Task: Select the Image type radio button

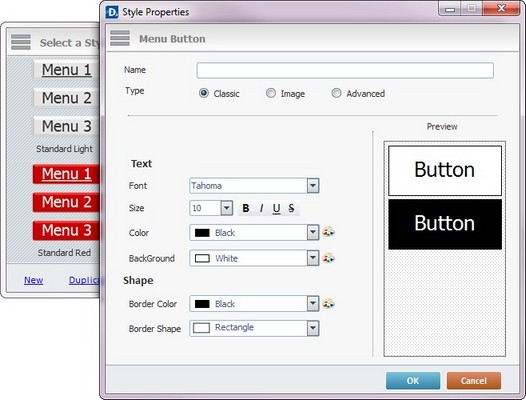Action: (271, 93)
